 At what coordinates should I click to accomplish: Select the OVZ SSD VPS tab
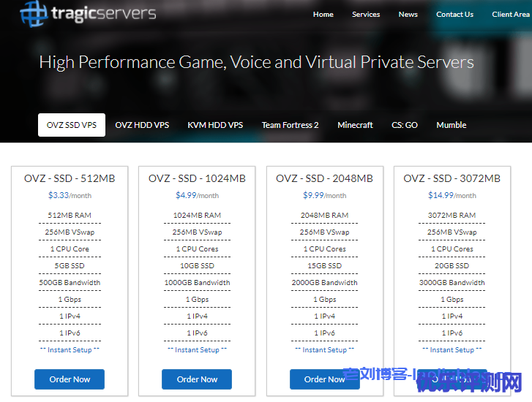pos(72,125)
